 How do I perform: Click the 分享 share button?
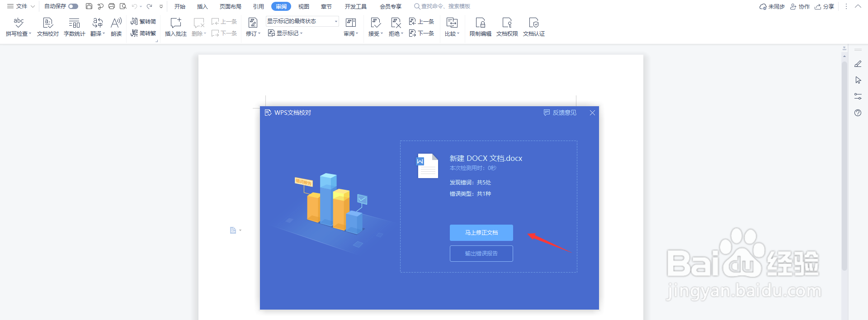824,6
